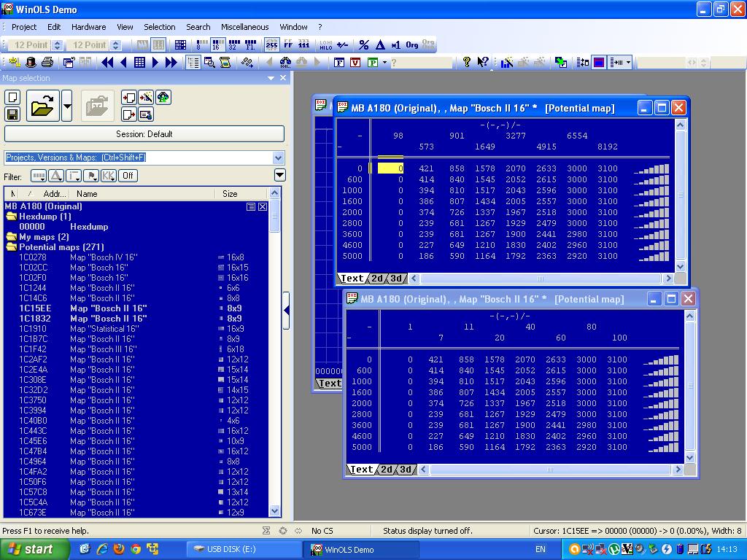
Task: Switch to 3d tab in lower map window
Action: pos(406,470)
